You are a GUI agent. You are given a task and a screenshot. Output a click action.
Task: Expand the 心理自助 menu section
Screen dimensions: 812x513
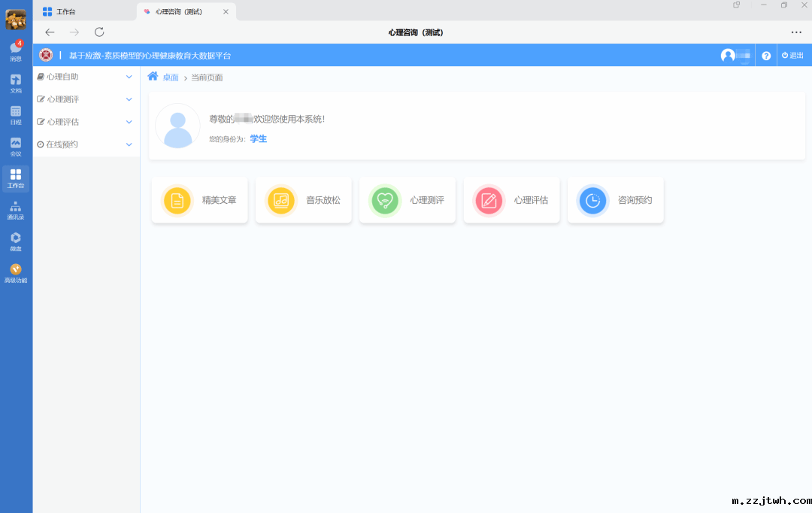(86, 77)
